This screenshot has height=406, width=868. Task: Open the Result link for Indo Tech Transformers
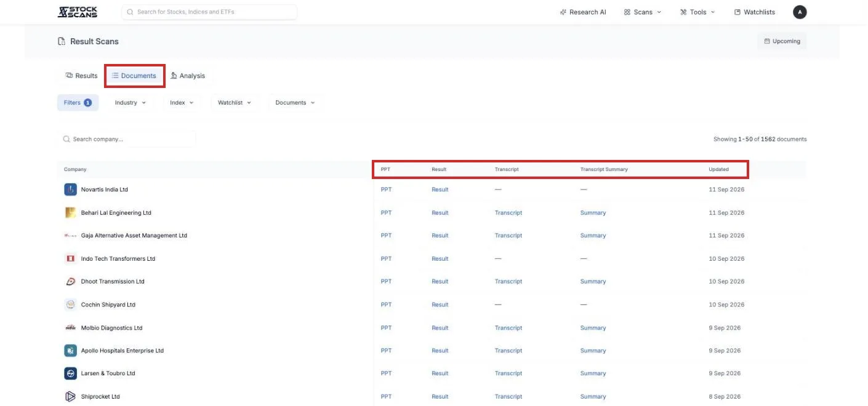coord(440,259)
